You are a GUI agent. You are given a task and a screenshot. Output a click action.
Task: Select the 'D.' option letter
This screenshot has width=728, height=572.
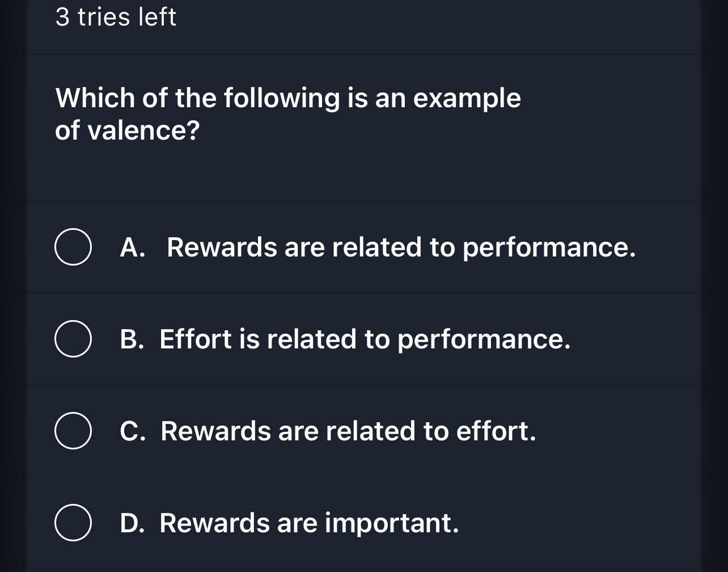134,523
